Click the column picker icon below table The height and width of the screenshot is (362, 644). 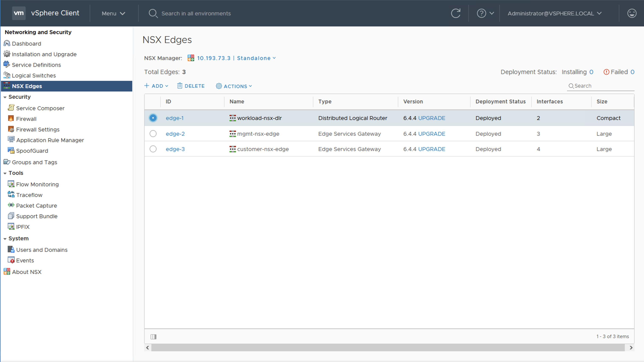pyautogui.click(x=153, y=336)
